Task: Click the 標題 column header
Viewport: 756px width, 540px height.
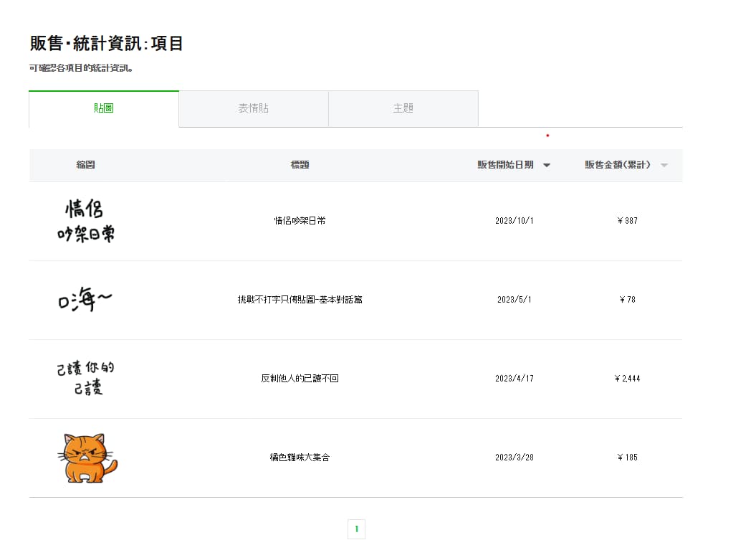Action: pyautogui.click(x=300, y=165)
